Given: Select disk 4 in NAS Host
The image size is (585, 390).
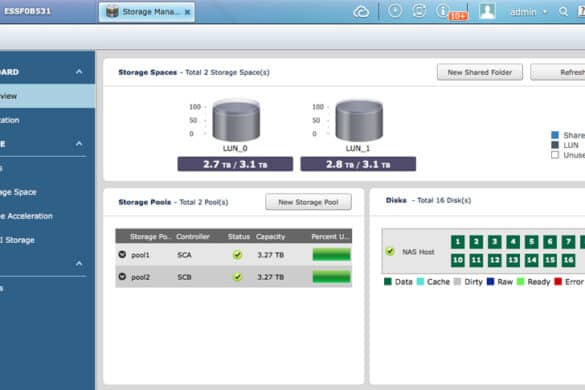Looking at the screenshot, I should [513, 242].
